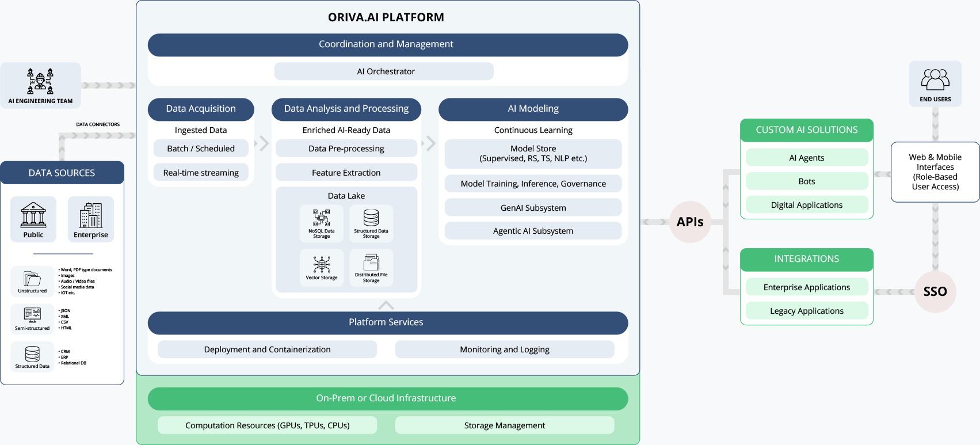This screenshot has height=445, width=980.
Task: Click the SSO circle
Action: pyautogui.click(x=935, y=292)
